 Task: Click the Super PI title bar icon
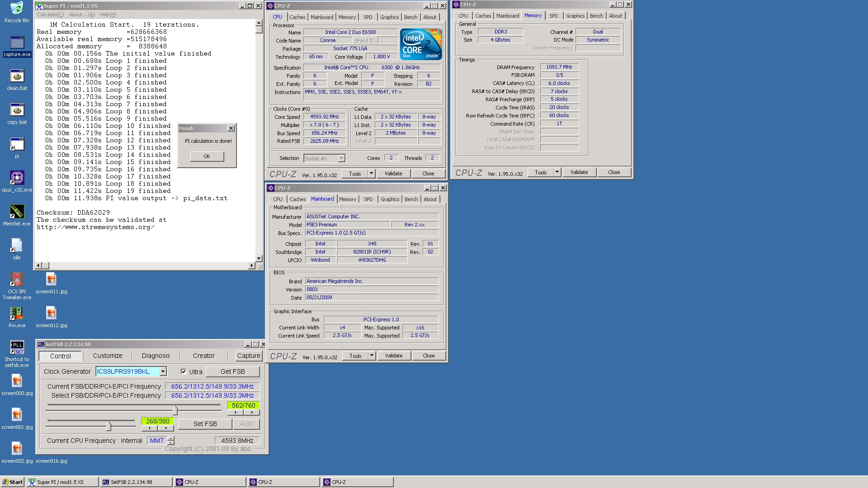point(39,5)
